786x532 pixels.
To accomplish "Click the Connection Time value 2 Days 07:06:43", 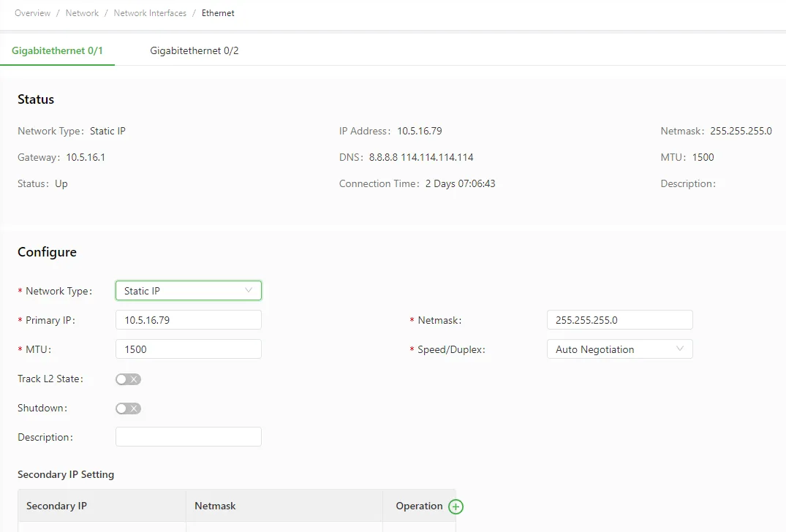I will point(460,184).
